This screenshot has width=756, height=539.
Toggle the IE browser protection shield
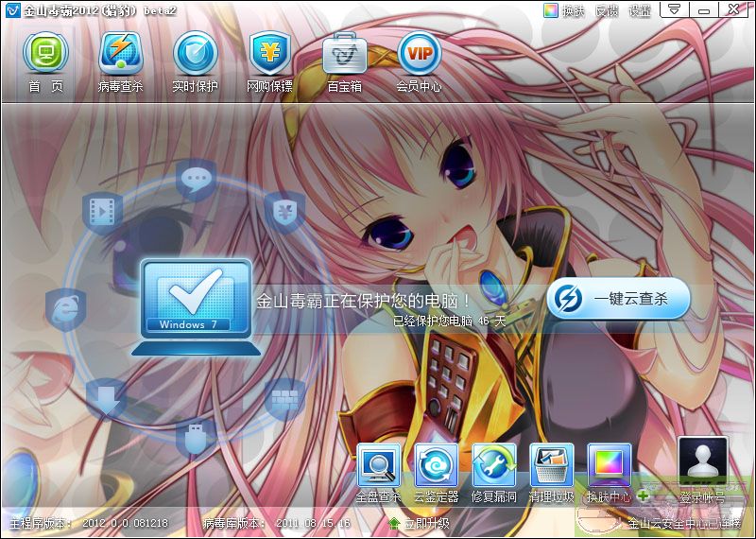(65, 308)
